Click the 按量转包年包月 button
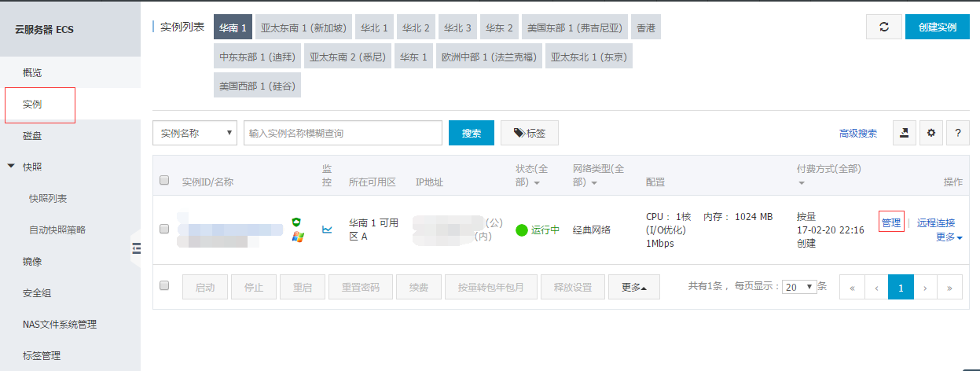 490,288
